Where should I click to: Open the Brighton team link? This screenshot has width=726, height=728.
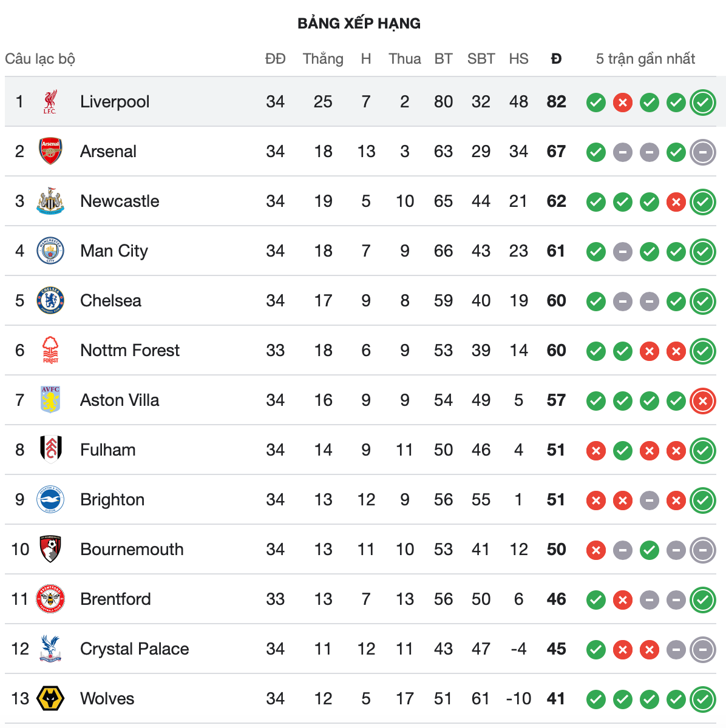112,500
